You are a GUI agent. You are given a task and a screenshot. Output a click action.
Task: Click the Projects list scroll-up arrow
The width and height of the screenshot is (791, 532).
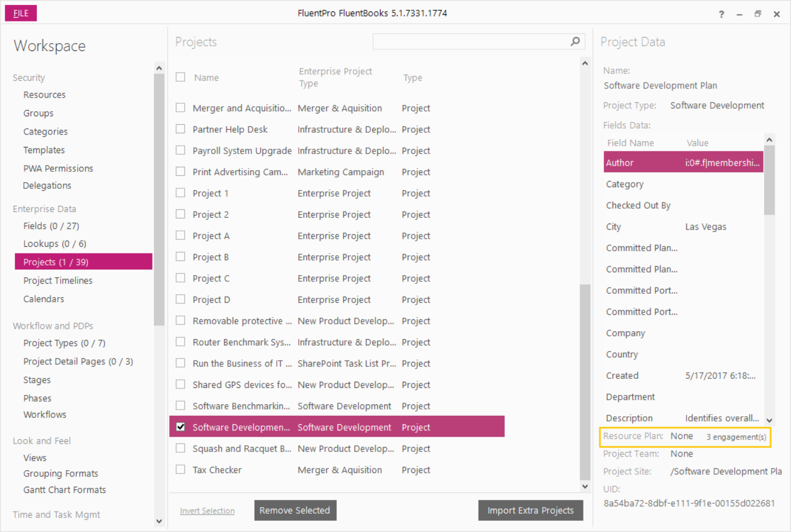[x=585, y=64]
